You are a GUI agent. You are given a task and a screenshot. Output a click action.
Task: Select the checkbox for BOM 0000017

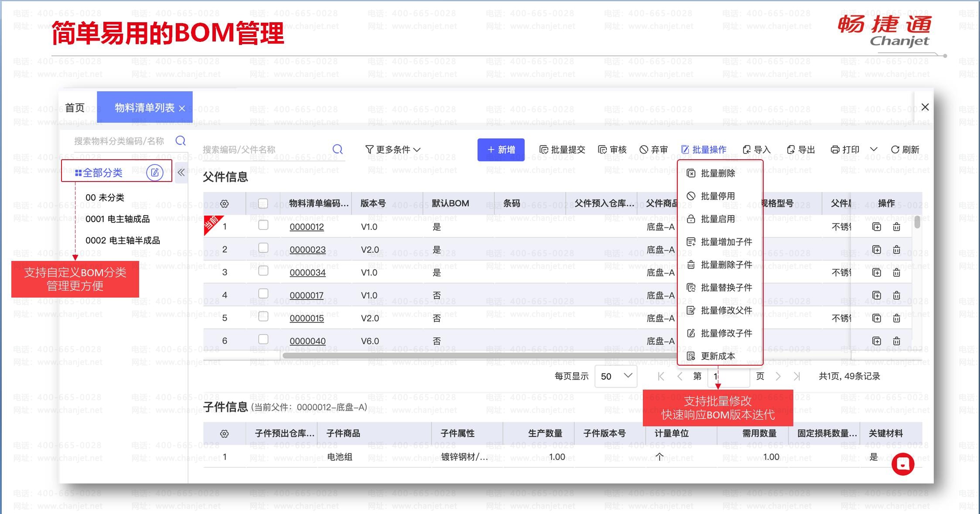pos(263,294)
